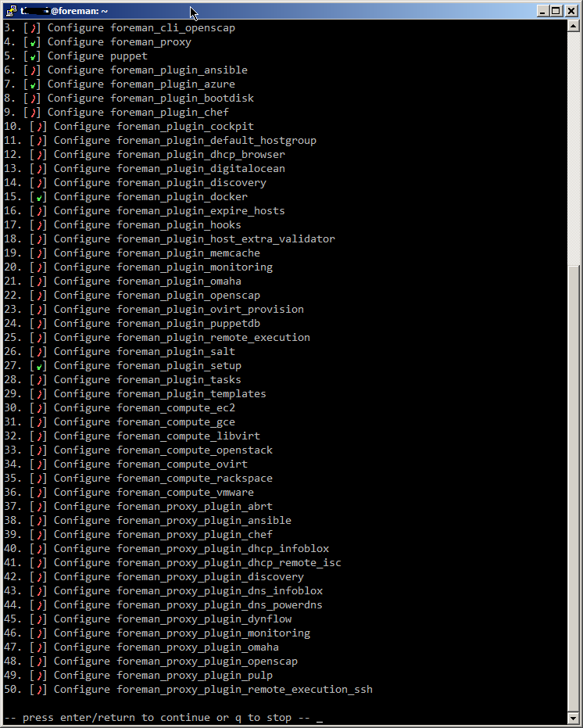Click the text 'Configure foreman_plugin_templates'
583x728 pixels.
pos(160,394)
